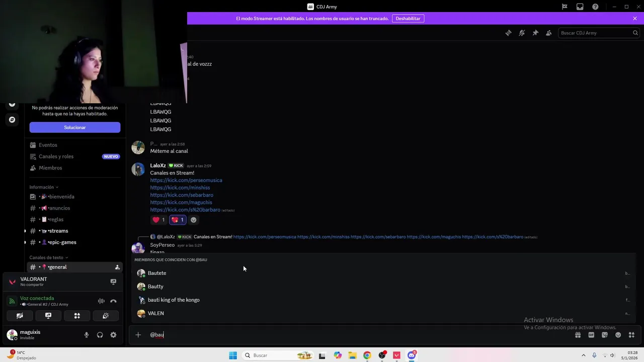Open File Explorer from taskbar
Viewport: 644px width, 362px height.
[x=352, y=355]
